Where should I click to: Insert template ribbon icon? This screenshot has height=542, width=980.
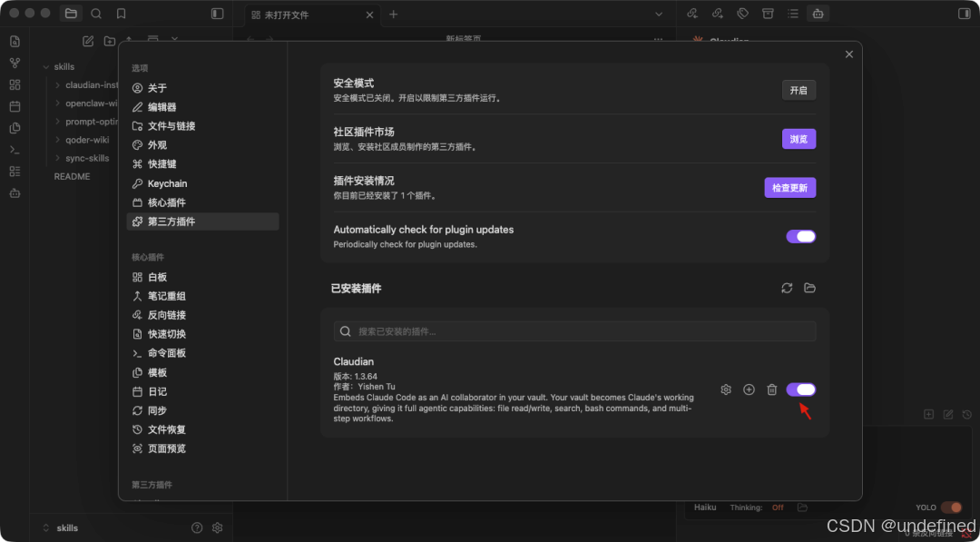(x=15, y=128)
